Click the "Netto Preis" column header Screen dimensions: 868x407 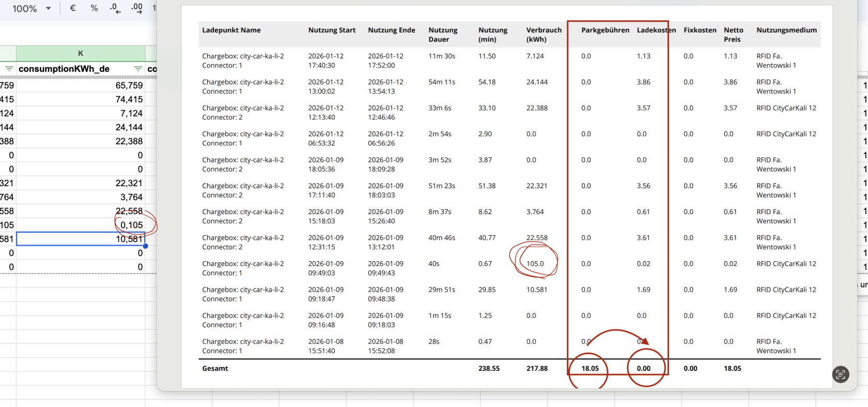click(733, 35)
